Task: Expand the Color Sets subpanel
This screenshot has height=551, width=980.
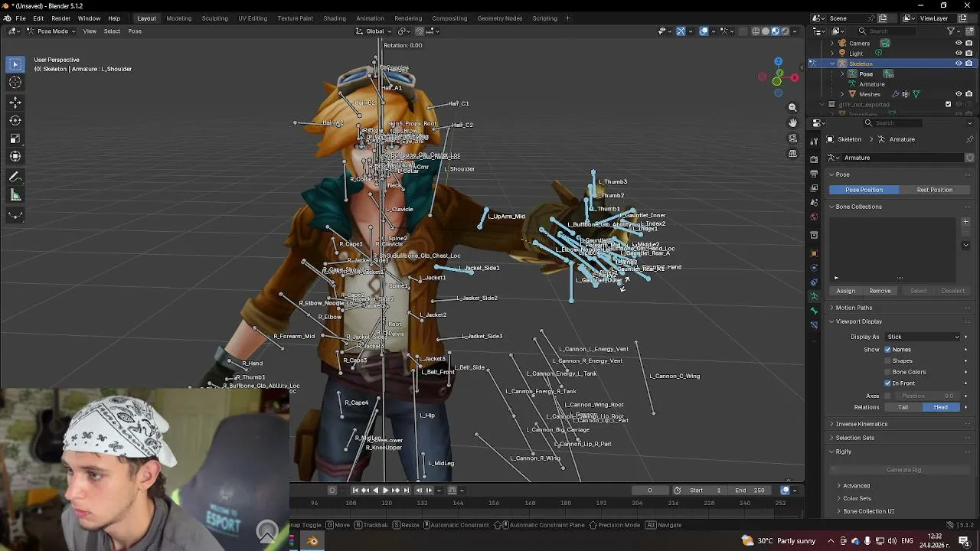Action: (x=857, y=498)
